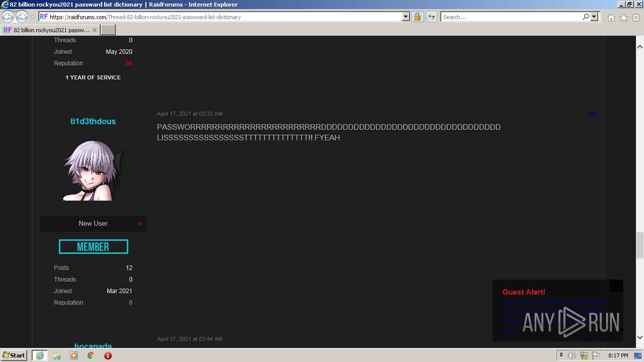Open the volume speaker tray icon
This screenshot has width=644, height=362.
pos(572,355)
